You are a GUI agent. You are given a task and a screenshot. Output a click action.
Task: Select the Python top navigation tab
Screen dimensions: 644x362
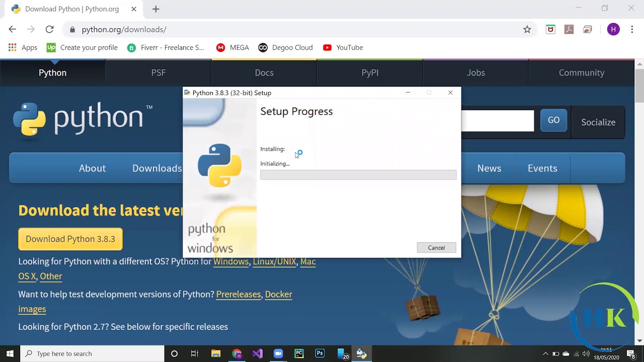point(53,72)
